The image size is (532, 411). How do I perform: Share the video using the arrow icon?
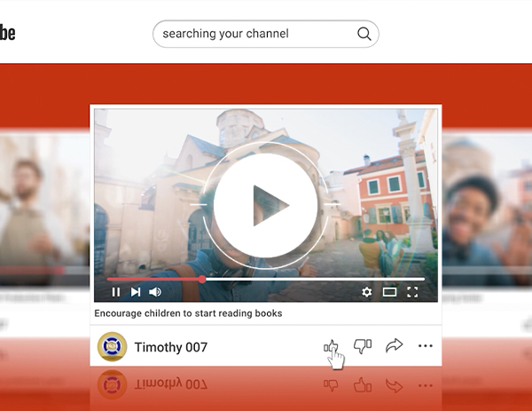coord(394,346)
